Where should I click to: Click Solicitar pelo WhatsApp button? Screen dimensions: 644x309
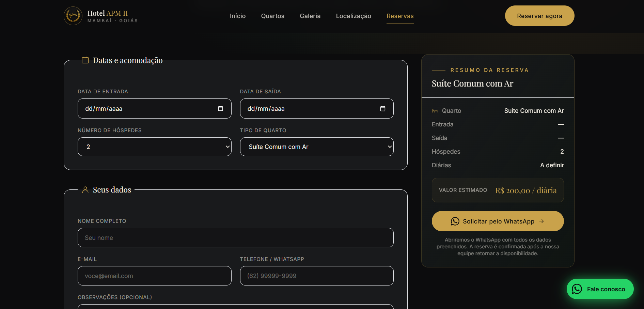pyautogui.click(x=498, y=221)
